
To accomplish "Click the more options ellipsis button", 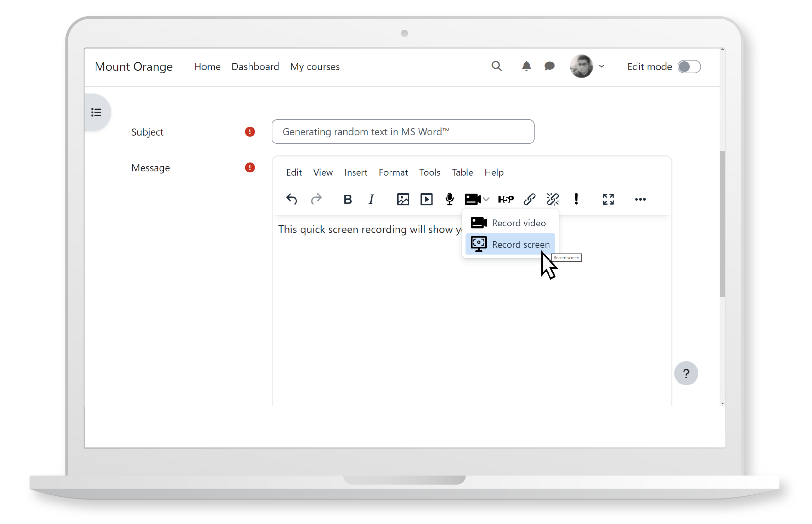I will pos(640,199).
